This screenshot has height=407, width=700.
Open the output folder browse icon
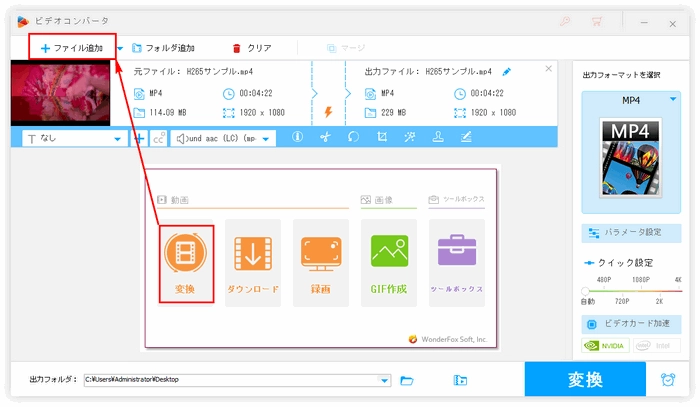click(x=407, y=380)
